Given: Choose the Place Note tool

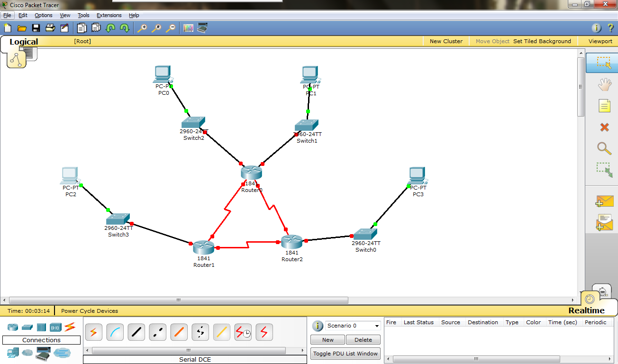Looking at the screenshot, I should pyautogui.click(x=604, y=106).
